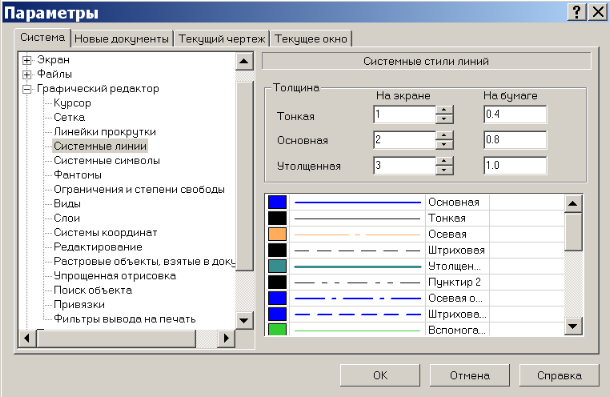This screenshot has width=610, height=397.
Task: Open Справка help button
Action: [559, 375]
